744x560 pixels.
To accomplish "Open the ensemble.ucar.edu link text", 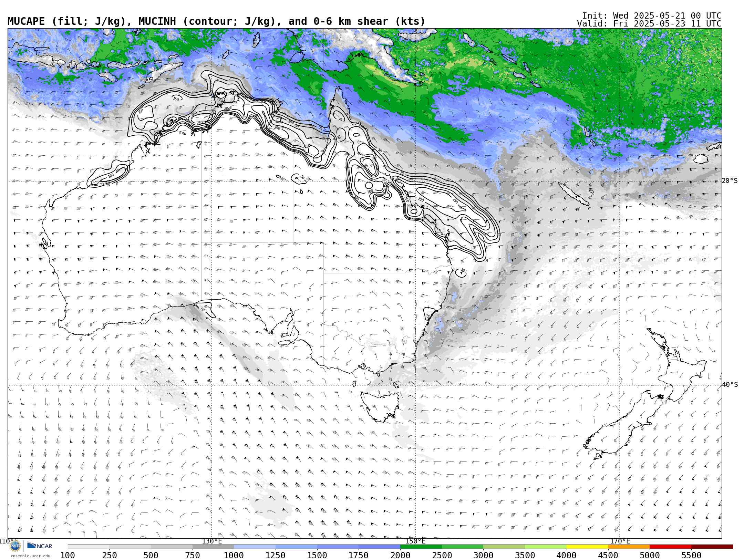I will (x=30, y=556).
